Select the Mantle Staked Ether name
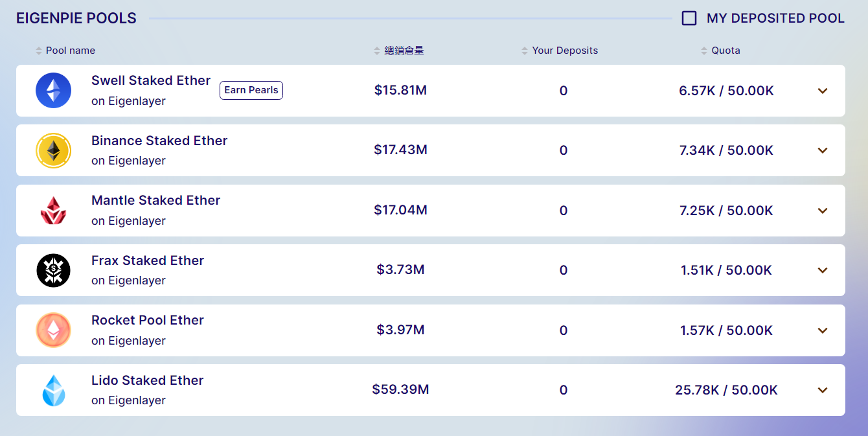The image size is (868, 436). tap(156, 200)
